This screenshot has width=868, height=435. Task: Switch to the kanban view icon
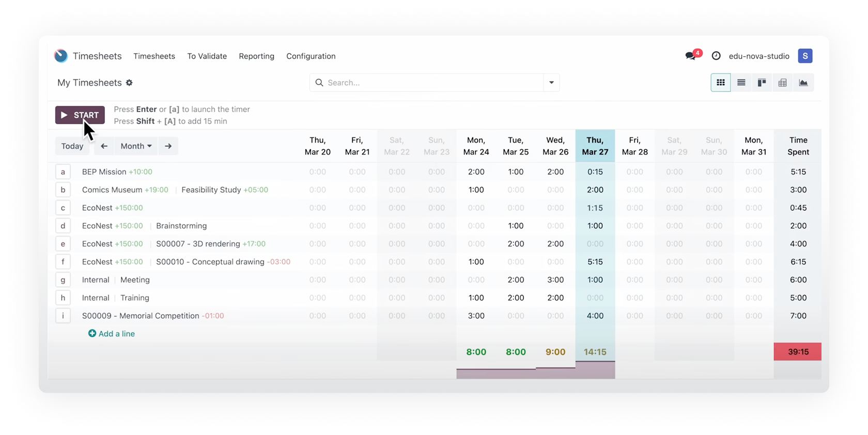point(762,83)
